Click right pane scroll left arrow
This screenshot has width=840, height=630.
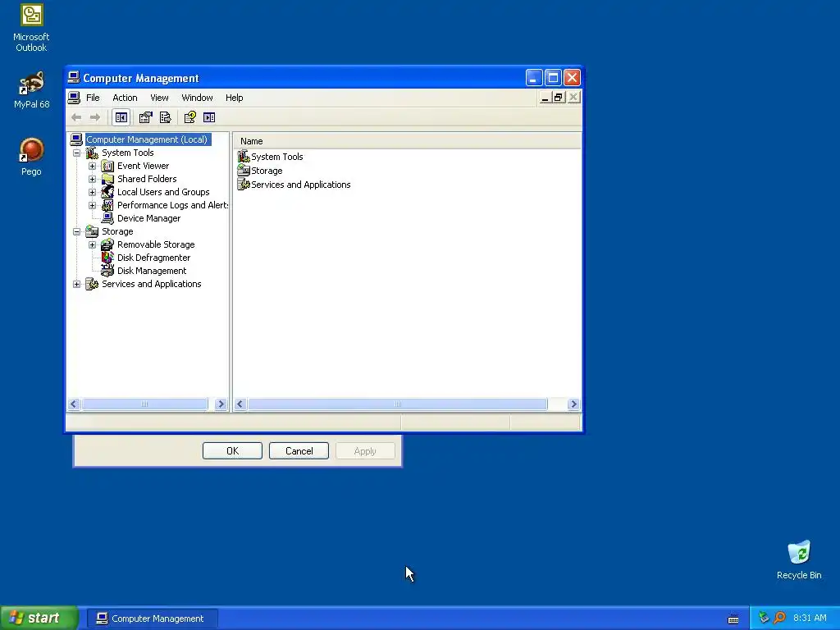(x=240, y=404)
